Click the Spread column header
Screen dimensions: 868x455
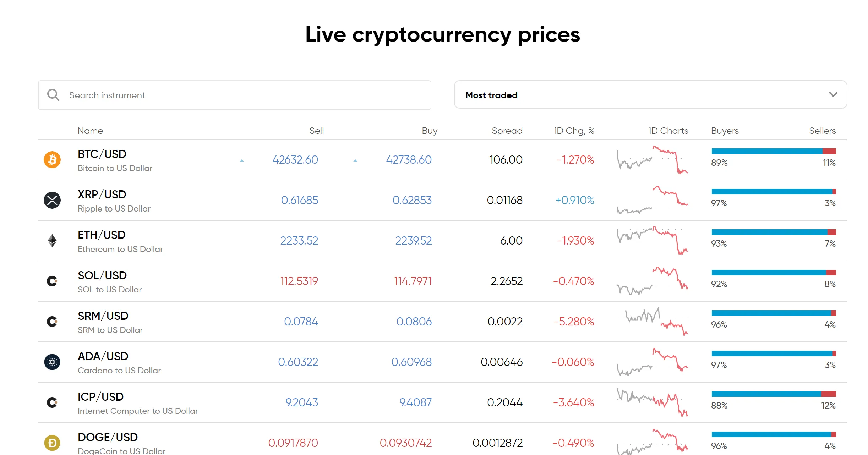click(507, 131)
